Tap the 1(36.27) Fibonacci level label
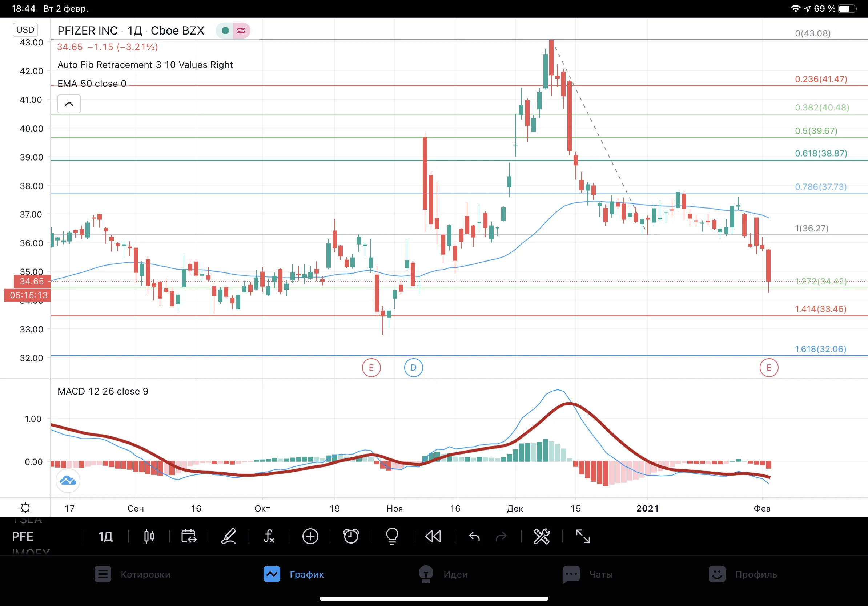868x606 pixels. [x=811, y=228]
